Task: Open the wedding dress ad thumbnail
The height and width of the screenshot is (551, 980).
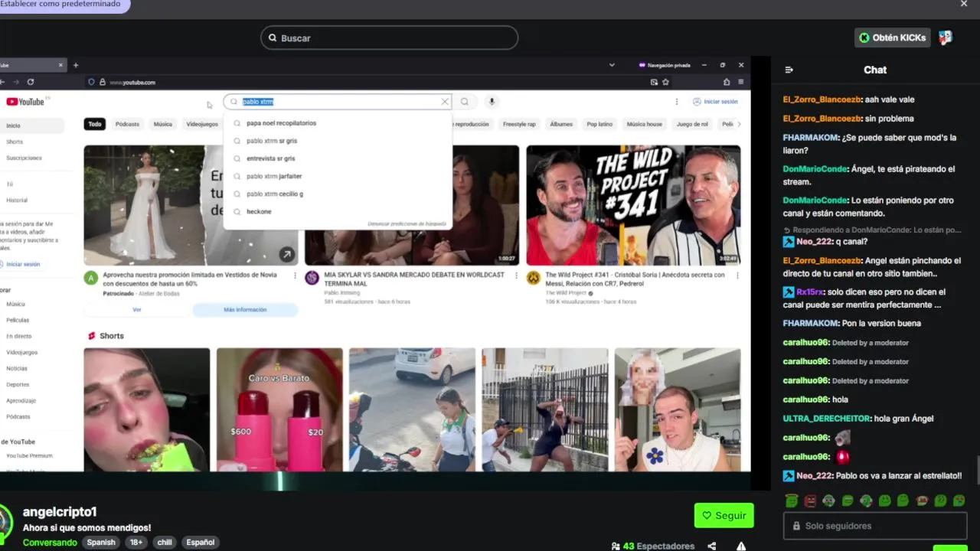Action: pos(191,205)
